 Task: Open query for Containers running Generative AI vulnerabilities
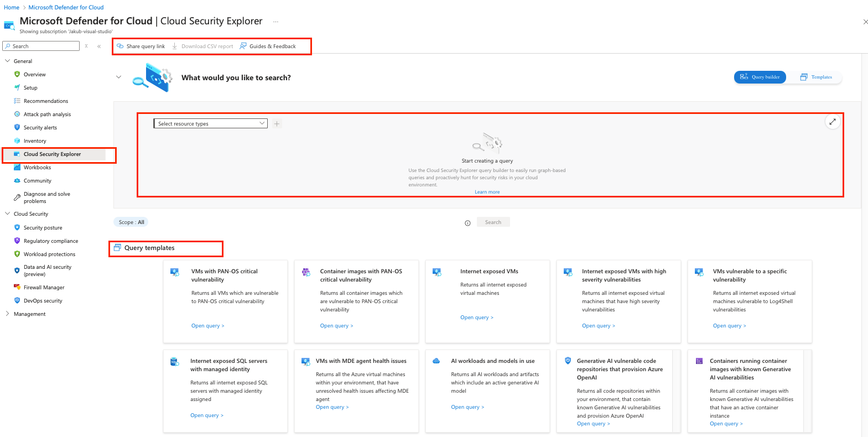click(726, 424)
